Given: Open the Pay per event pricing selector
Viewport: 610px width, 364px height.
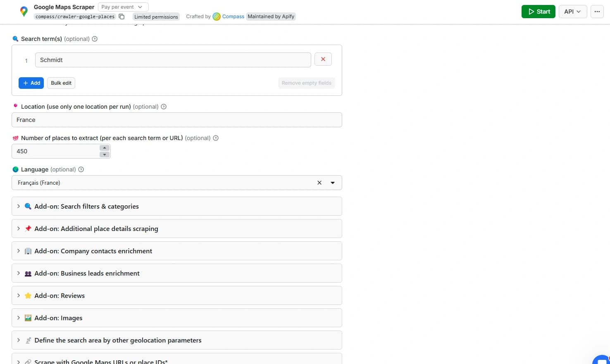Looking at the screenshot, I should point(123,7).
